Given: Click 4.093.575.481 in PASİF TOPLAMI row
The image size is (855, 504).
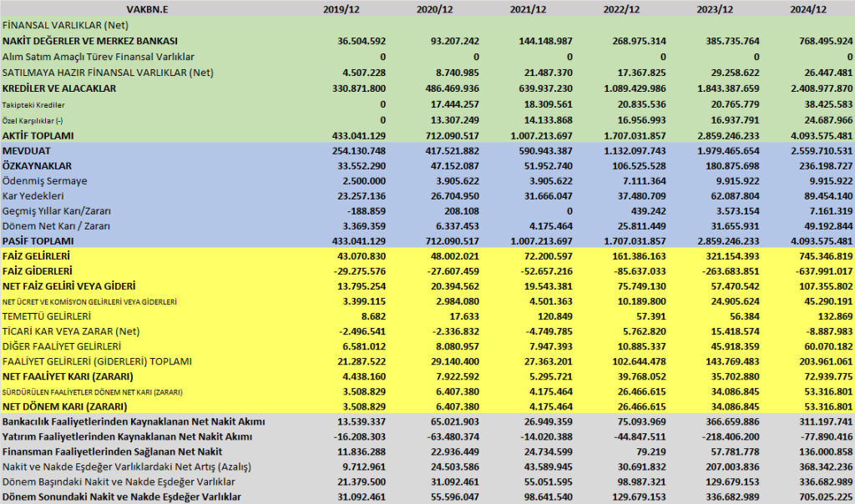Looking at the screenshot, I should click(x=820, y=241).
